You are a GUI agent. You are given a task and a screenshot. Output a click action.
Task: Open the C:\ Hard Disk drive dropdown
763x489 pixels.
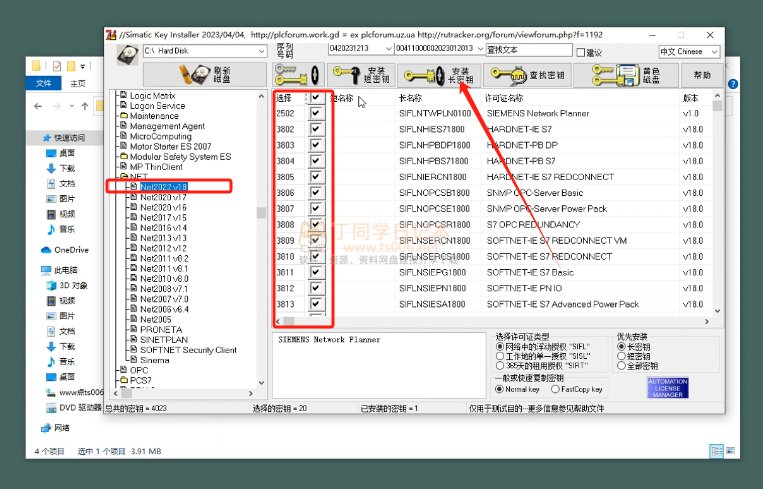pyautogui.click(x=205, y=51)
